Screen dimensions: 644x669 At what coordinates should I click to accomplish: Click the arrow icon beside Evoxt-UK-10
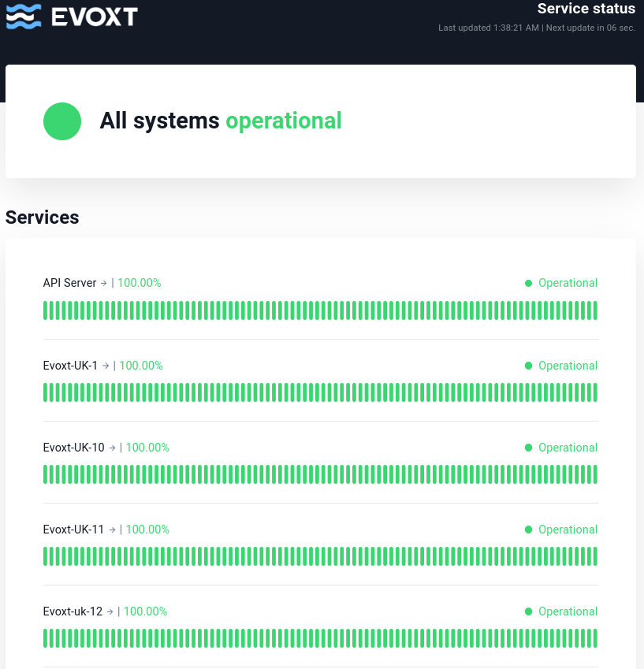112,448
